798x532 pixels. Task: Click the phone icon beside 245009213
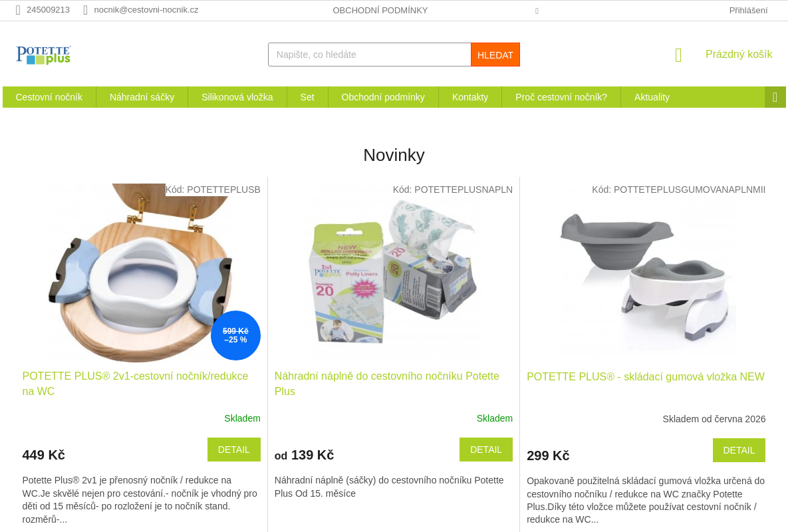click(x=18, y=10)
